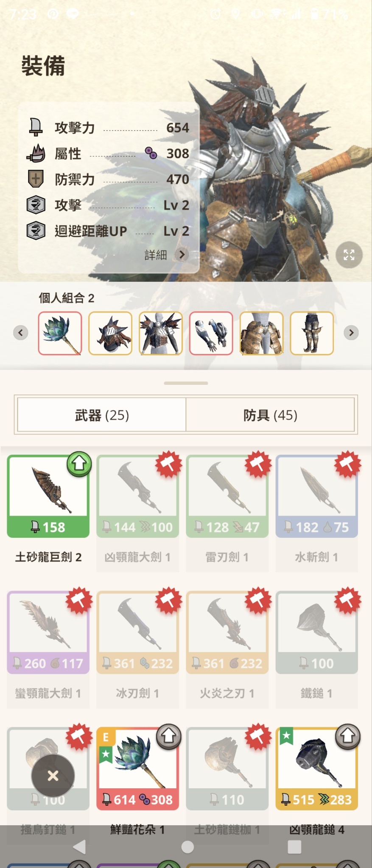Switch to the 防具 (45) tab
This screenshot has height=868, width=372.
pyautogui.click(x=270, y=415)
